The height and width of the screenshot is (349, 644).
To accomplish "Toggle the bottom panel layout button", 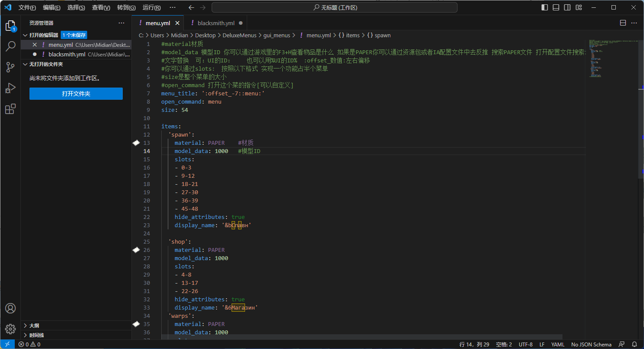I will coord(556,7).
